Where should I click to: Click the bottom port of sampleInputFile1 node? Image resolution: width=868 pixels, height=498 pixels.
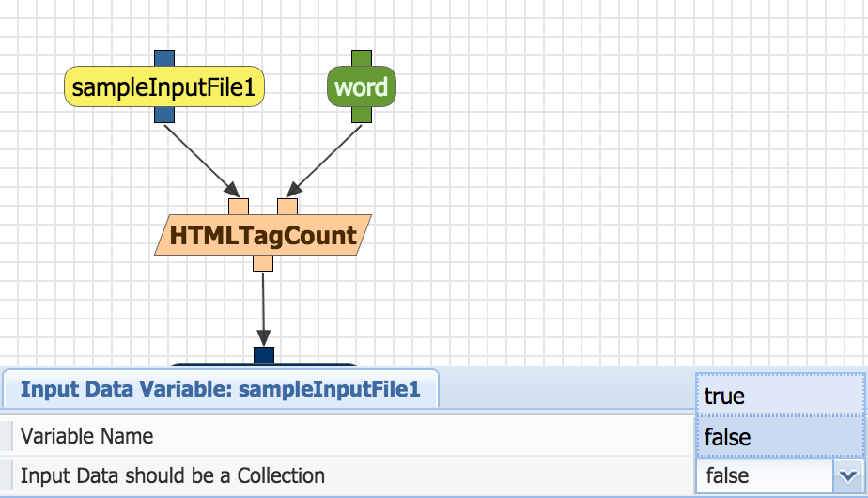[x=164, y=114]
